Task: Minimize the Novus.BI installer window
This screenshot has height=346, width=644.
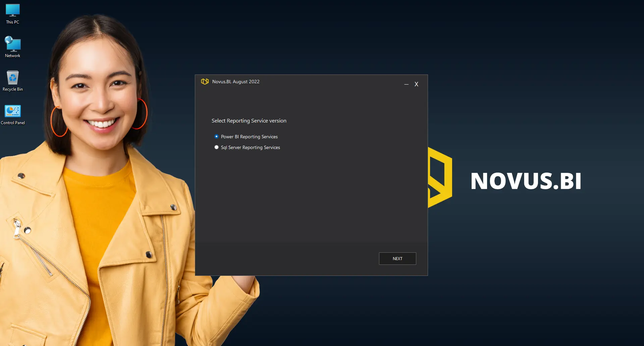Action: (406, 84)
